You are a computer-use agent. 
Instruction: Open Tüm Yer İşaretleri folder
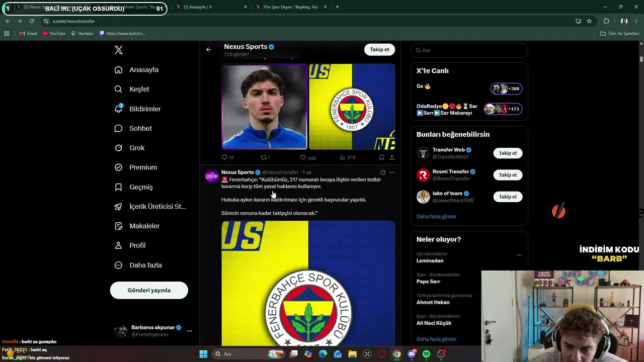tap(619, 34)
